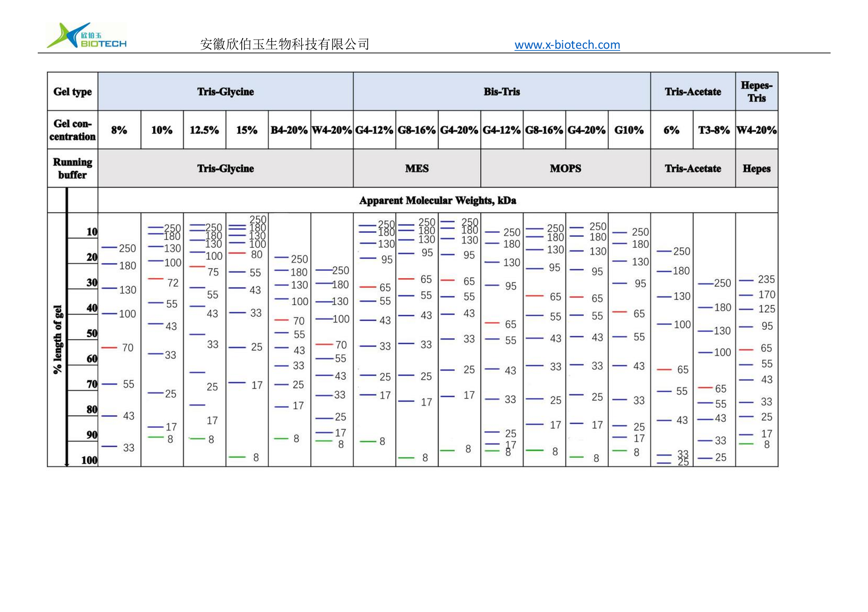Select the '6%' Tris-Acetate concentration cell
The width and height of the screenshot is (868, 612).
pyautogui.click(x=671, y=130)
